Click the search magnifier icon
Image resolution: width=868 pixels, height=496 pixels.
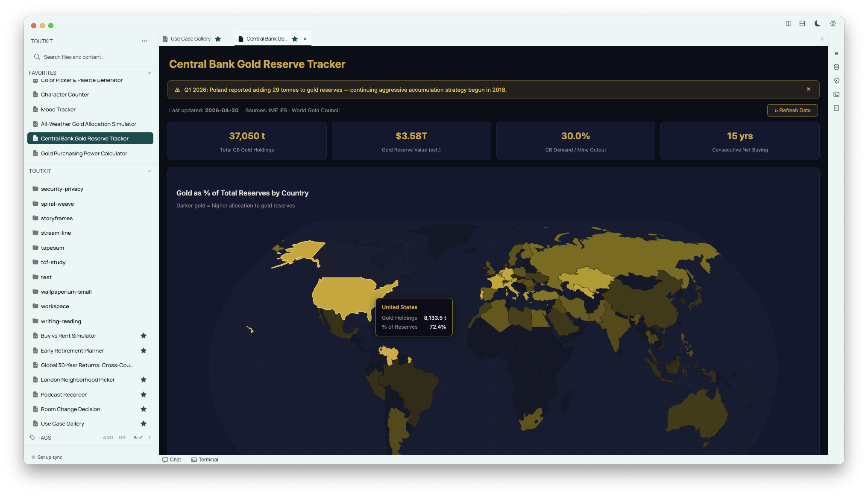37,57
